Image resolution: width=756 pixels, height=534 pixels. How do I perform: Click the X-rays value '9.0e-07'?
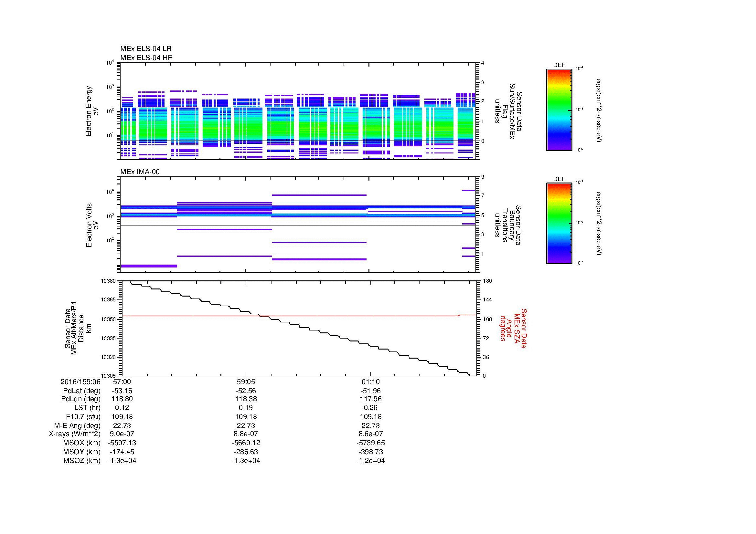122,434
